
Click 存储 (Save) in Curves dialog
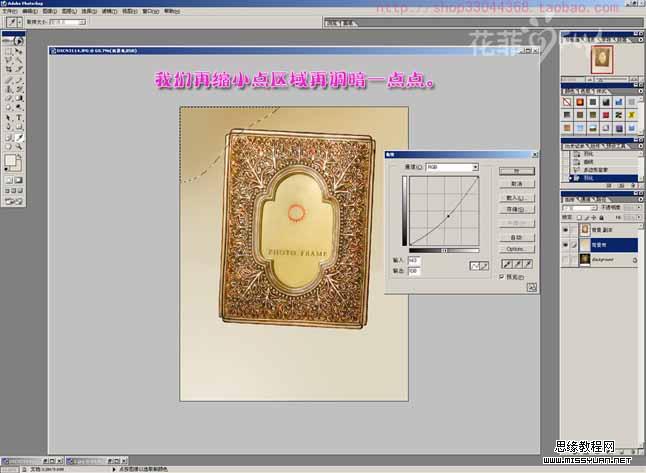pyautogui.click(x=517, y=209)
